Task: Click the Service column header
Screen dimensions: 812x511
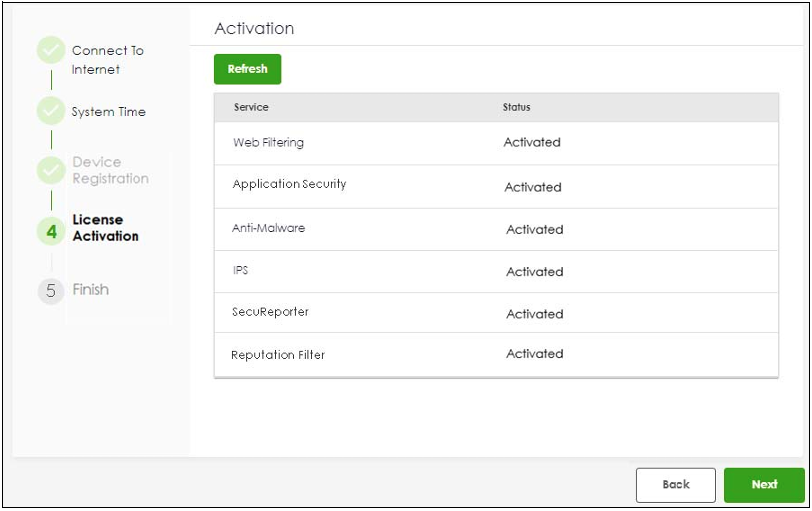Action: (x=251, y=107)
